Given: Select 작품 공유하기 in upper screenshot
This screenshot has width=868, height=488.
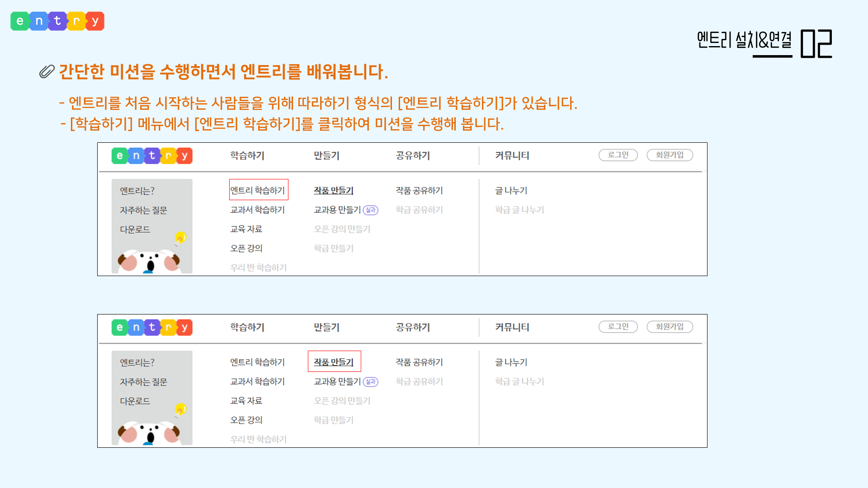Looking at the screenshot, I should [420, 190].
